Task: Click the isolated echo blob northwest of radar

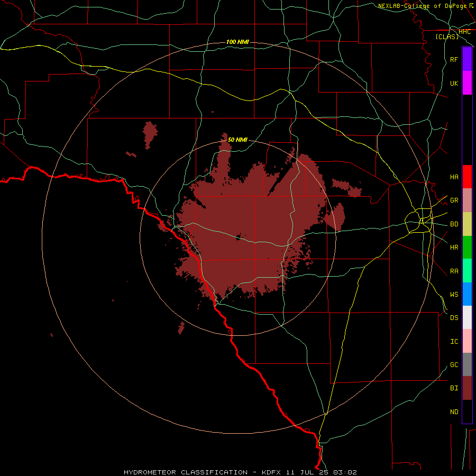Action: coord(150,135)
